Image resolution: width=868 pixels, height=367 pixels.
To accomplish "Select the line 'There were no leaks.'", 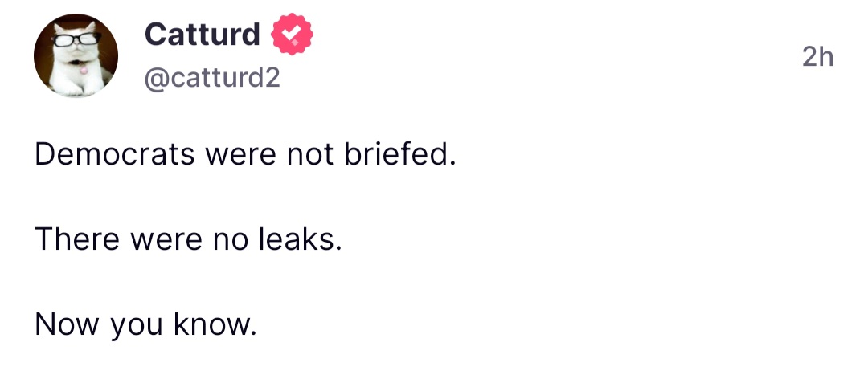I will 188,239.
